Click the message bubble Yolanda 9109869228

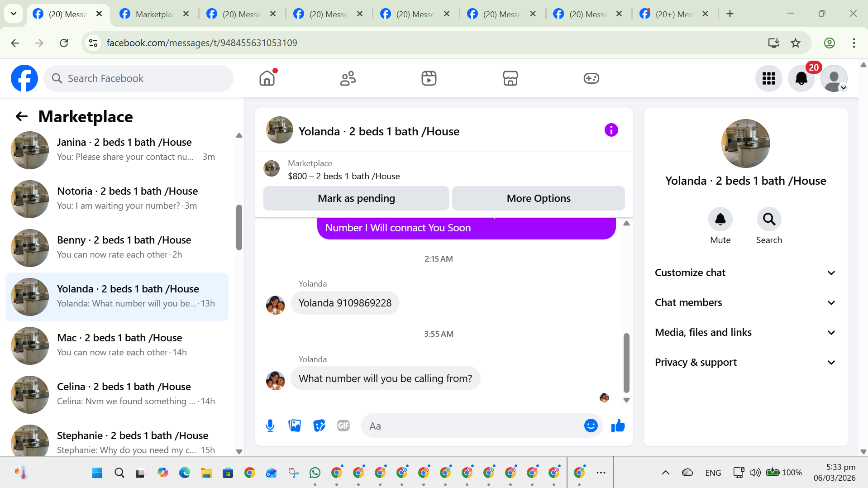tap(345, 303)
